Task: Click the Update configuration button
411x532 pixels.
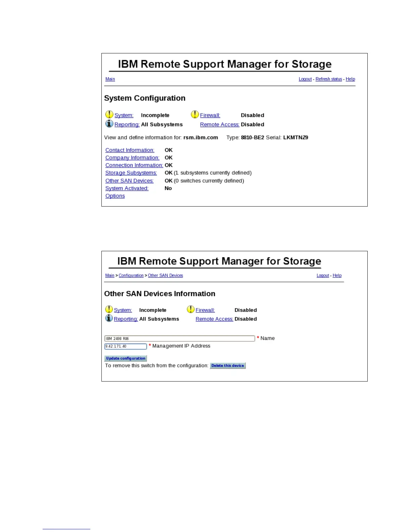Action: point(126,358)
